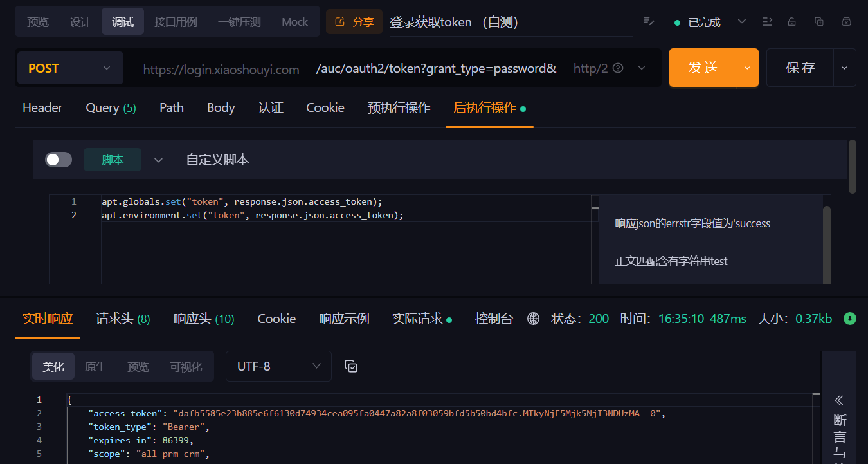Click the 保存 button
The height and width of the screenshot is (464, 868).
coord(800,68)
